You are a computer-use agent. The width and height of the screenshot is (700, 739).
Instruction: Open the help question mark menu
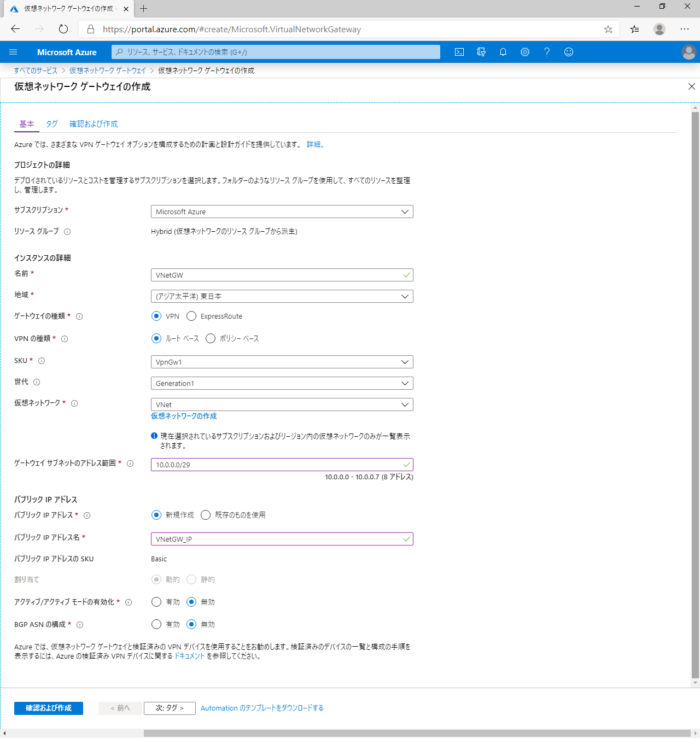point(547,52)
